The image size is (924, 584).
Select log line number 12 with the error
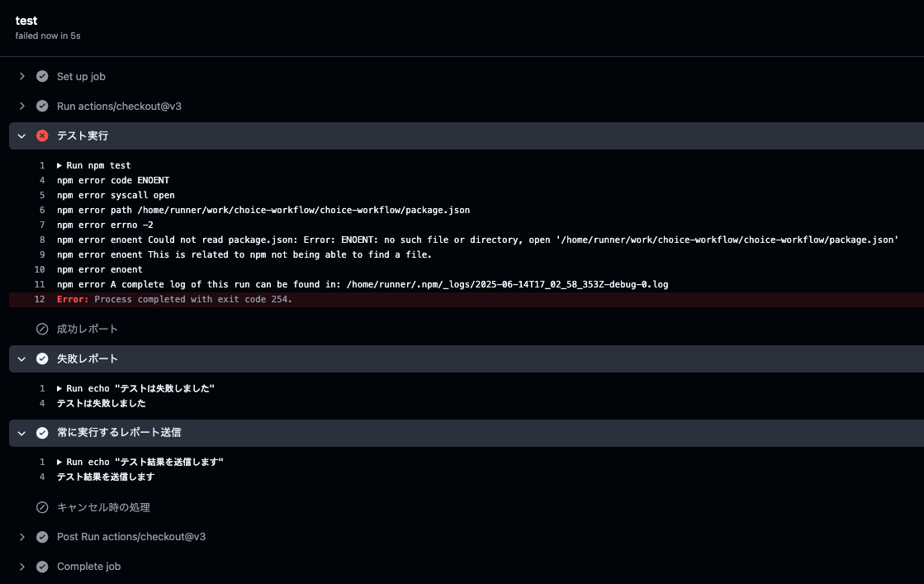[40, 299]
